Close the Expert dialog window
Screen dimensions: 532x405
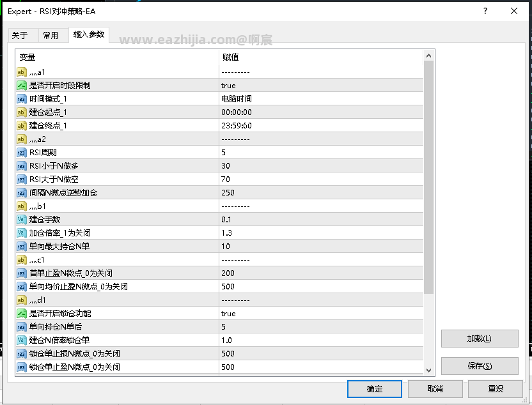[514, 11]
